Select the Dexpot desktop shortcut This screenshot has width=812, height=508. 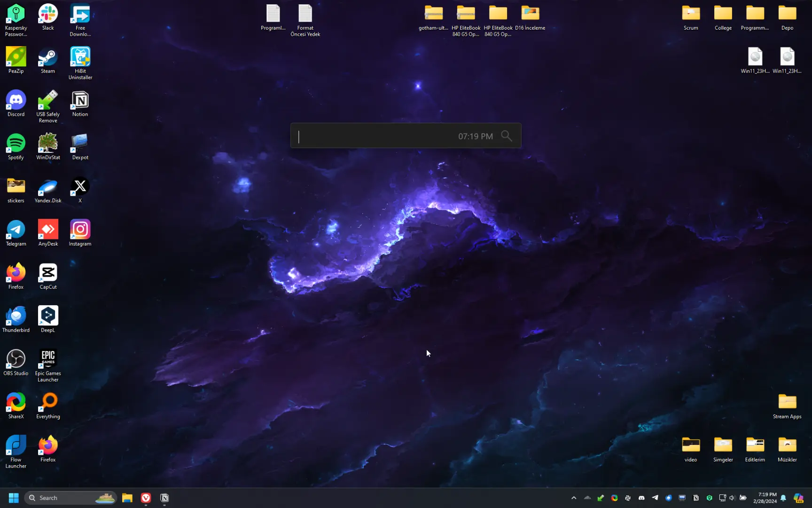pyautogui.click(x=80, y=147)
